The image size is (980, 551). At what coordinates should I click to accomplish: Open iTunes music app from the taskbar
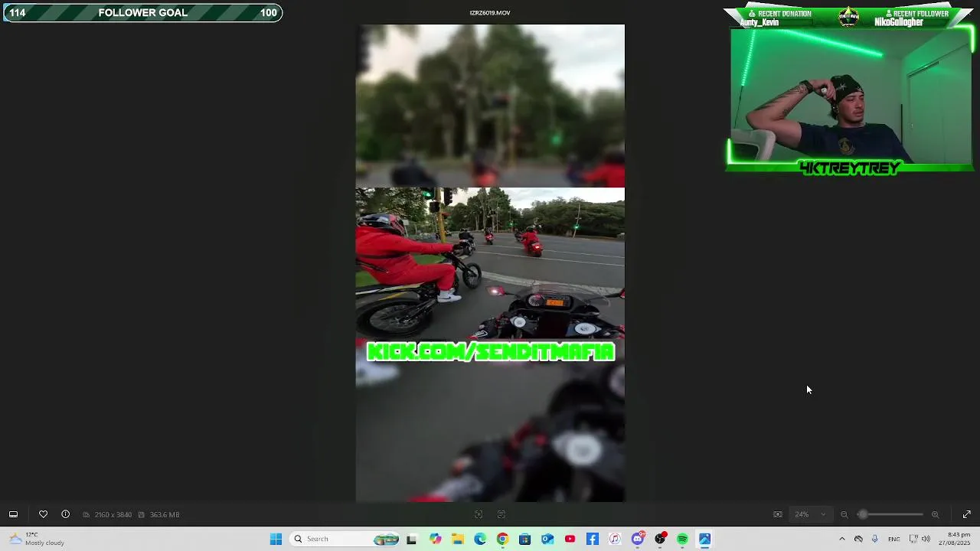coord(615,539)
